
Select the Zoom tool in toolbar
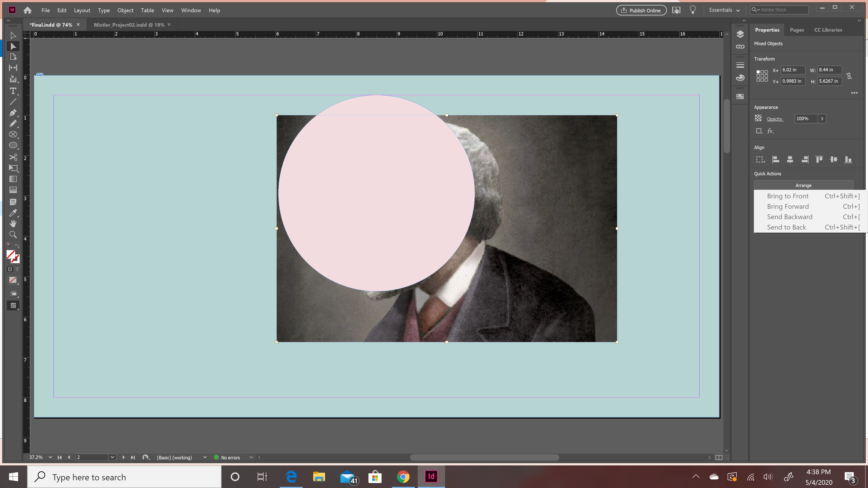pos(13,235)
